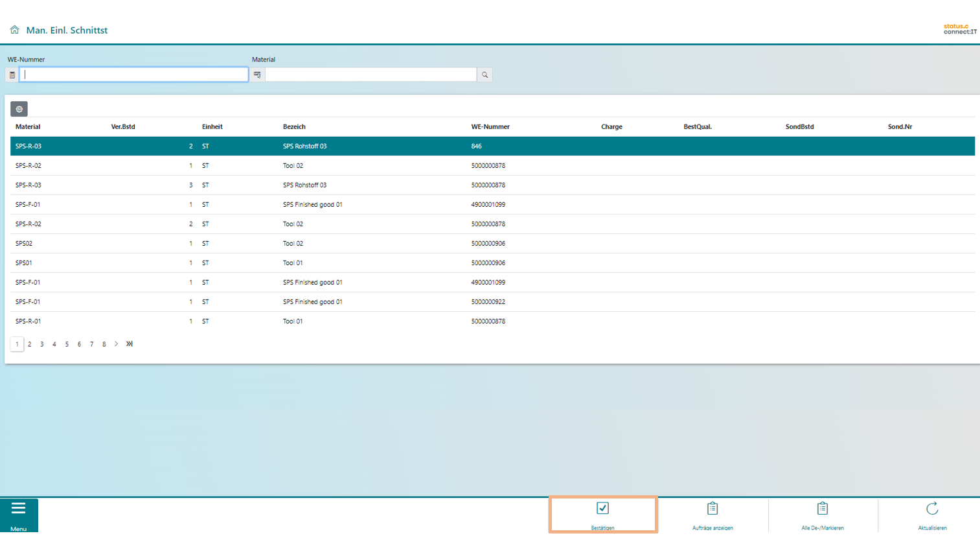Go to next page using the arrow
This screenshot has width=980, height=551.
(x=117, y=344)
